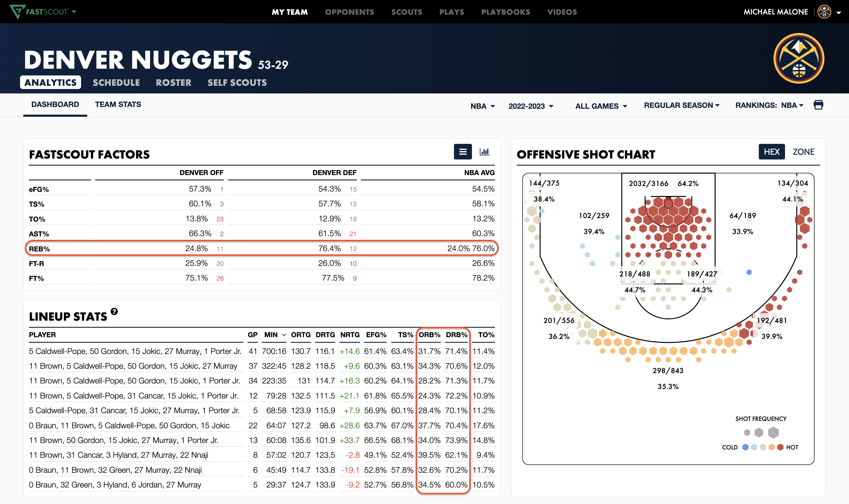This screenshot has width=849, height=504.
Task: Click the -19.1 net rating value
Action: 350,470
